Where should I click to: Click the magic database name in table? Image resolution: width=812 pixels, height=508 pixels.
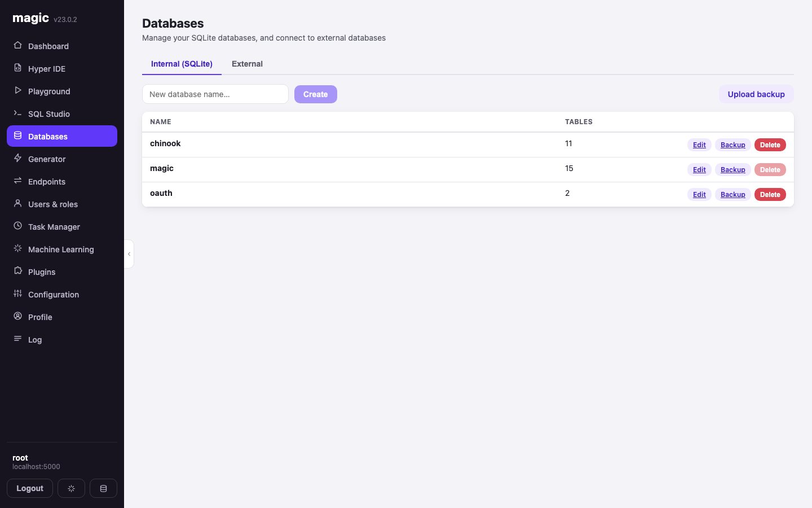(x=162, y=168)
